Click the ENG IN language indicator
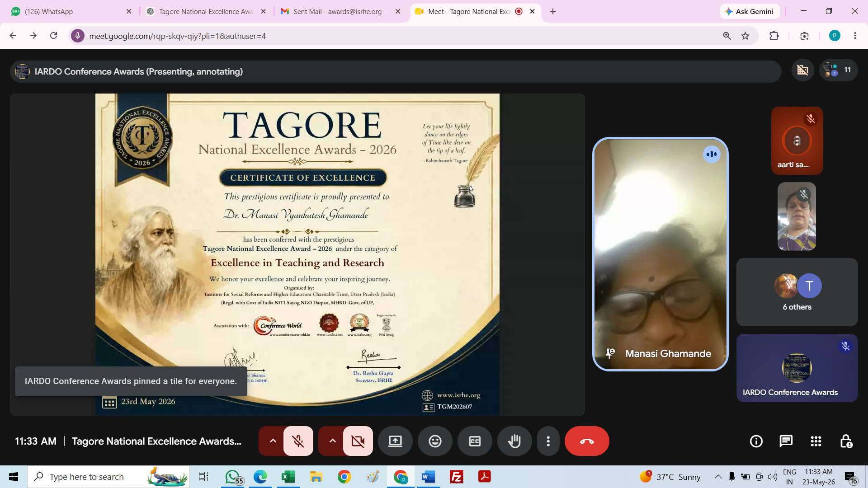Viewport: 868px width, 488px height. click(x=789, y=477)
